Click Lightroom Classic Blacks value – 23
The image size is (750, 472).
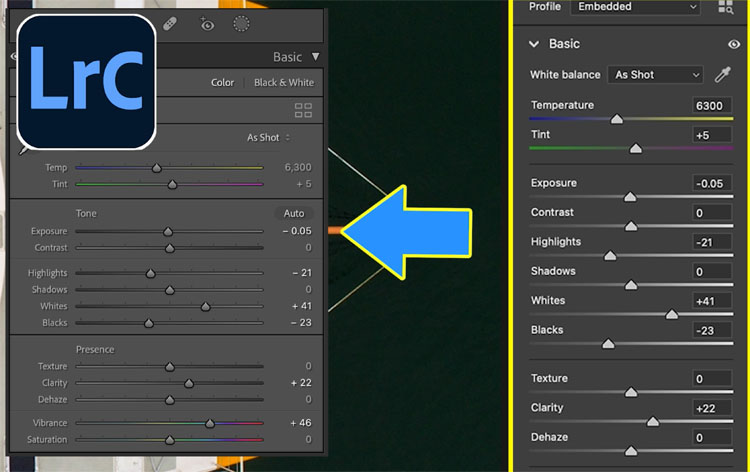[x=301, y=323]
